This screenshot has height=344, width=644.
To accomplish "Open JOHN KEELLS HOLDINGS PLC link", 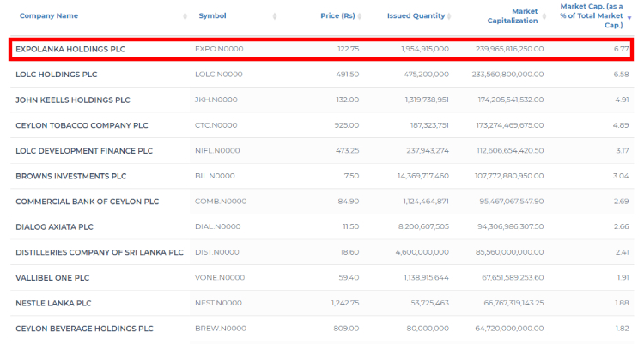I will pos(73,100).
